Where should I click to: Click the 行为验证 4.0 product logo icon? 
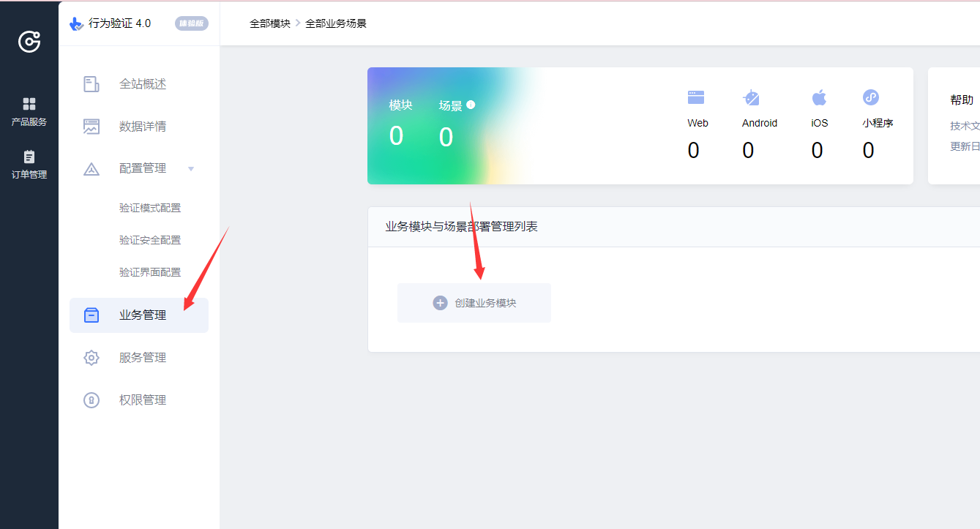point(76,23)
